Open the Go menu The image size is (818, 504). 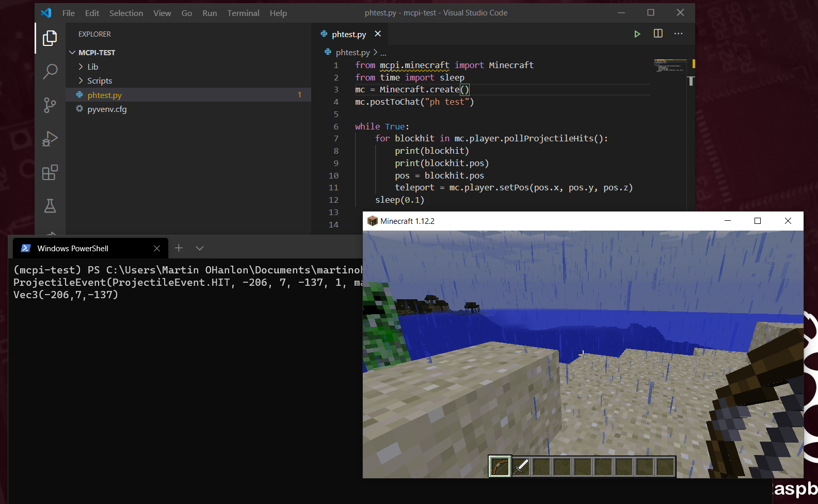pyautogui.click(x=187, y=13)
